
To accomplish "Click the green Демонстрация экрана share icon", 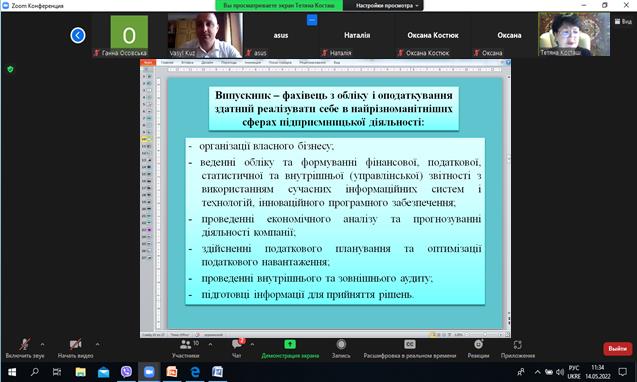I will [x=290, y=344].
